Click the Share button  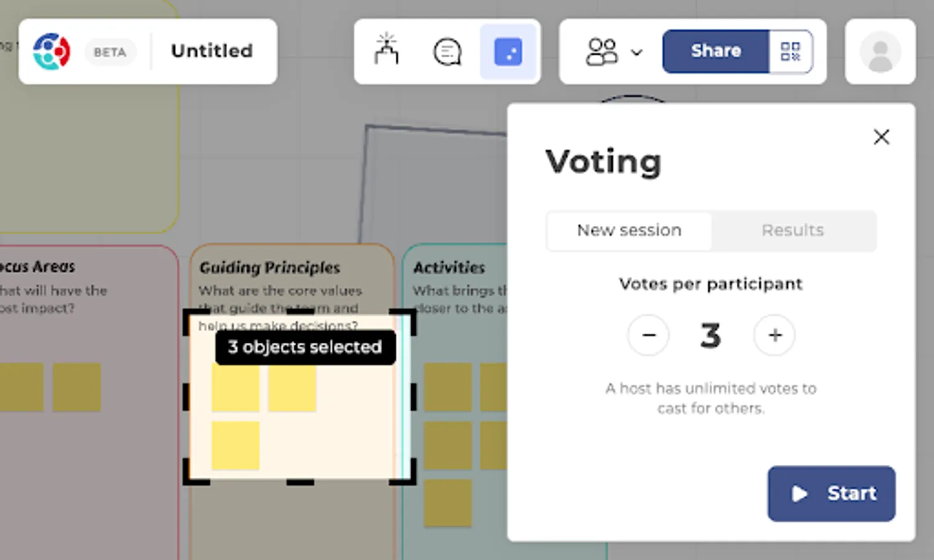[716, 51]
